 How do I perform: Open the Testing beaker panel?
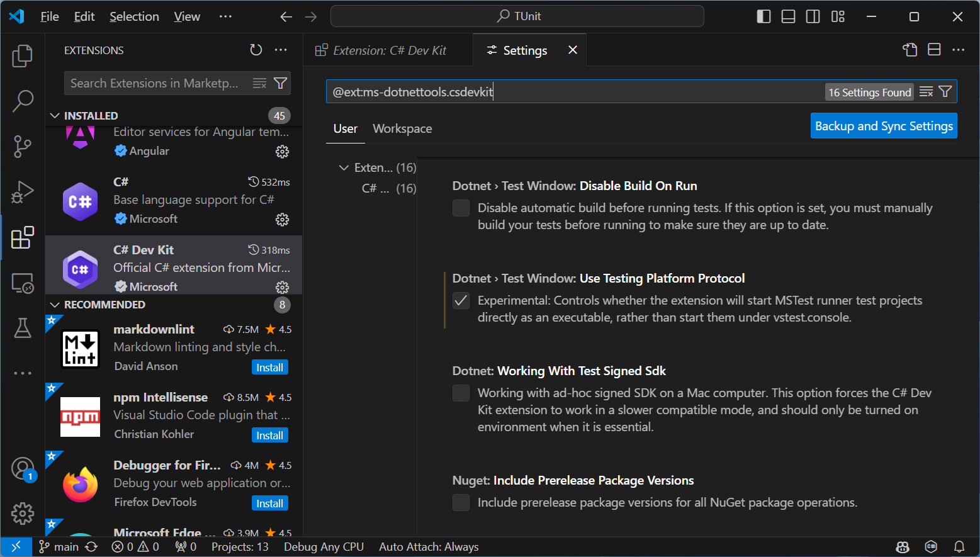(x=23, y=329)
